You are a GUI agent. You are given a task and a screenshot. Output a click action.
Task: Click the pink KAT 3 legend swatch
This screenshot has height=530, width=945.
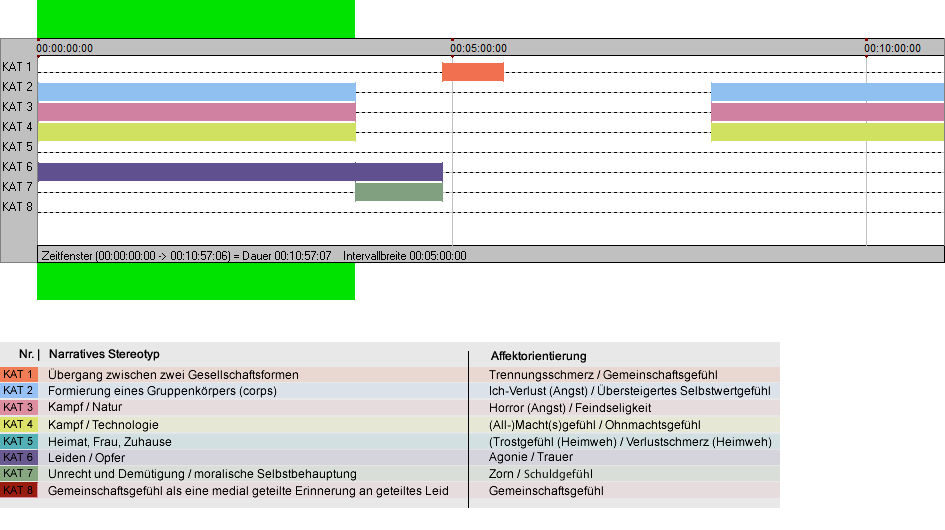[19, 407]
